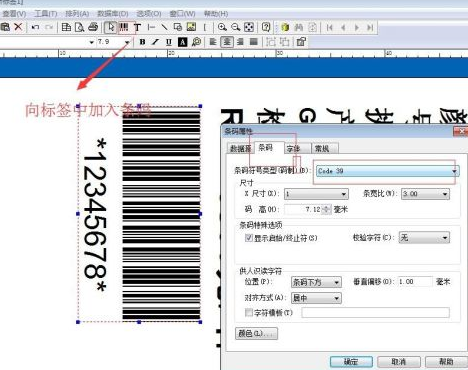Toggle bold formatting button
The height and width of the screenshot is (370, 468).
(x=142, y=42)
